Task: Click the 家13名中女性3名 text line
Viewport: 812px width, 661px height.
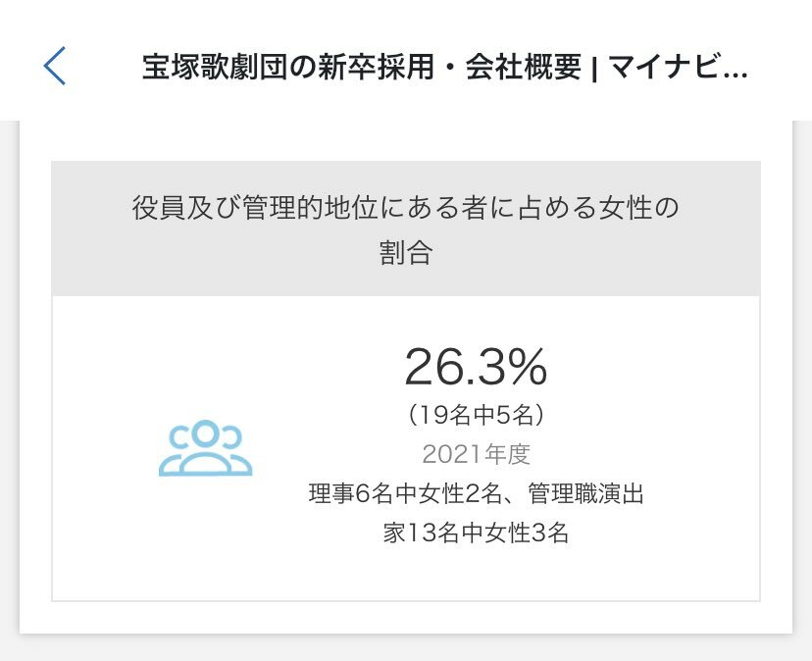Action: point(476,533)
